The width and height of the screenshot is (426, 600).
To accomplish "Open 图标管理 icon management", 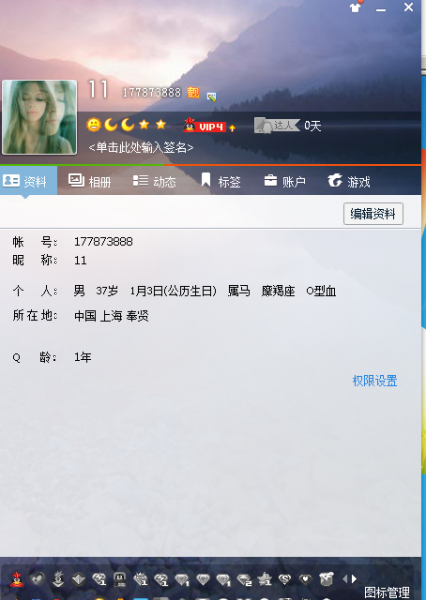I will click(387, 592).
